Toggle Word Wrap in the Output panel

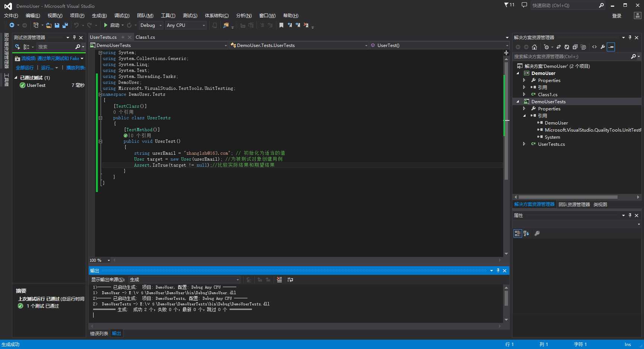click(290, 280)
